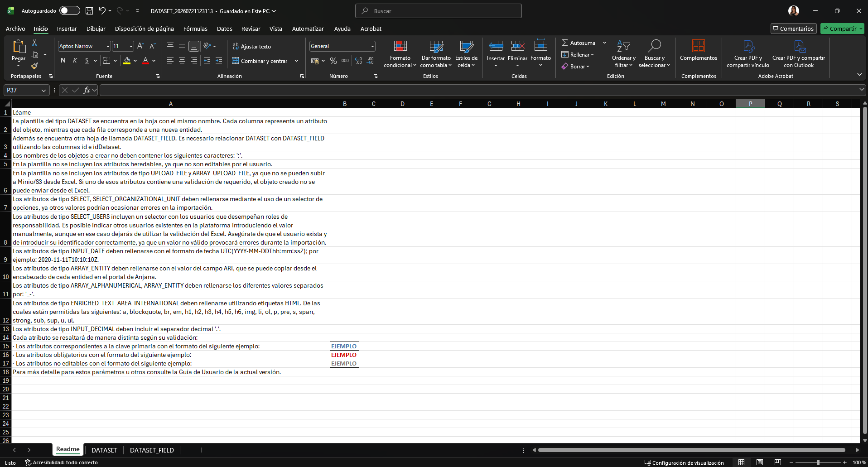Click Complementos icon
868x467 pixels.
698,46
